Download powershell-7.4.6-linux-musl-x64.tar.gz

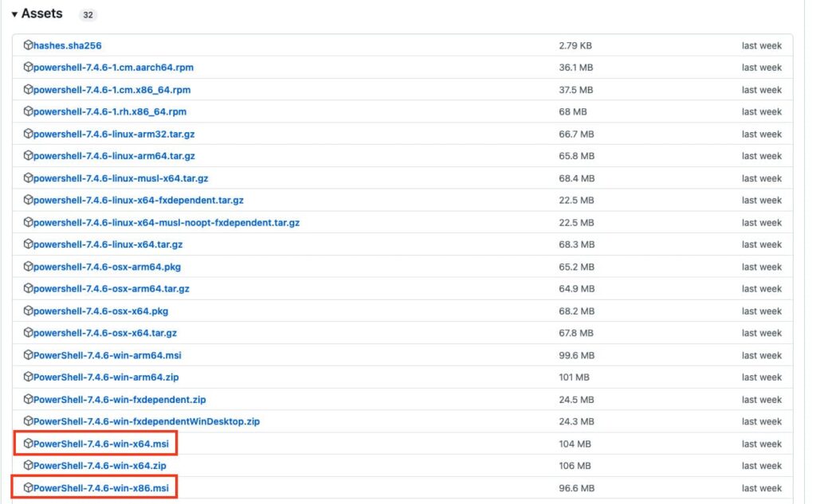[x=121, y=178]
